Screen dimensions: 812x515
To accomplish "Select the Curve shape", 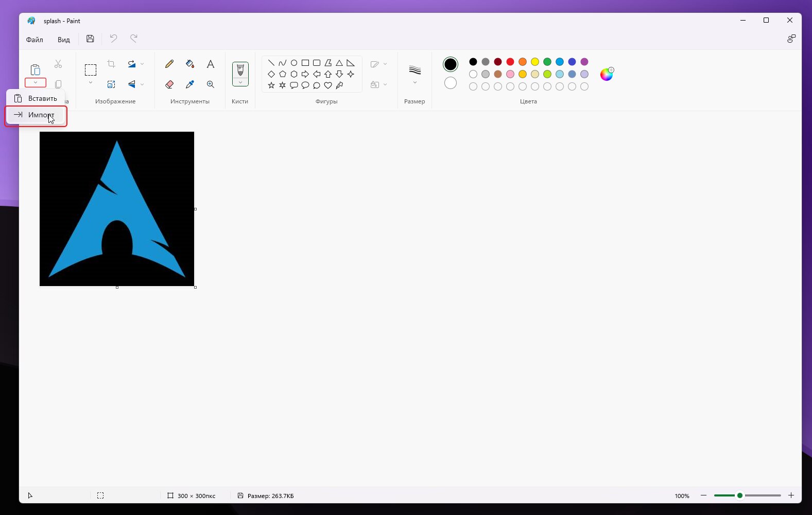I will point(283,63).
